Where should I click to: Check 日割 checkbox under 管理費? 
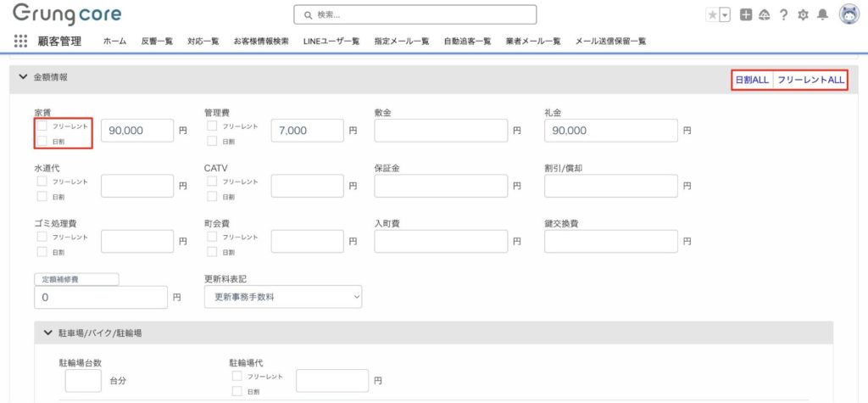pyautogui.click(x=212, y=141)
